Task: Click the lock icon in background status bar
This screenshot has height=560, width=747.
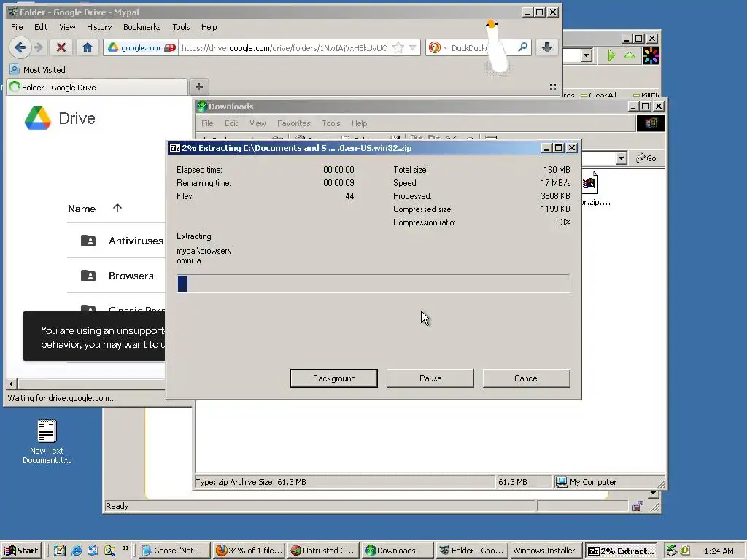Action: (638, 506)
